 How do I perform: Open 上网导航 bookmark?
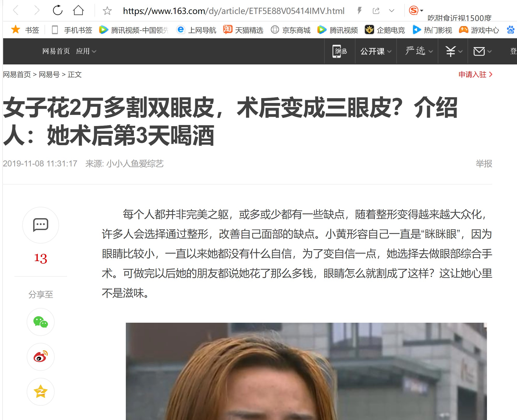196,30
